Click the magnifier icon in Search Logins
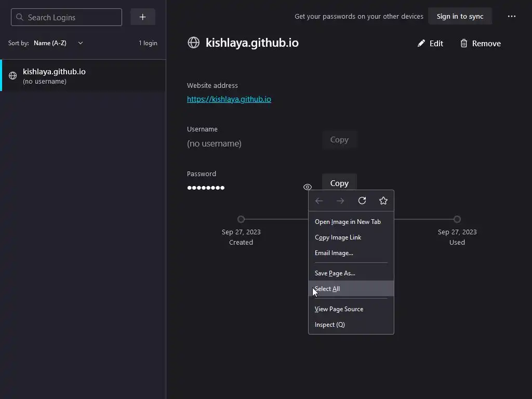 coord(20,17)
